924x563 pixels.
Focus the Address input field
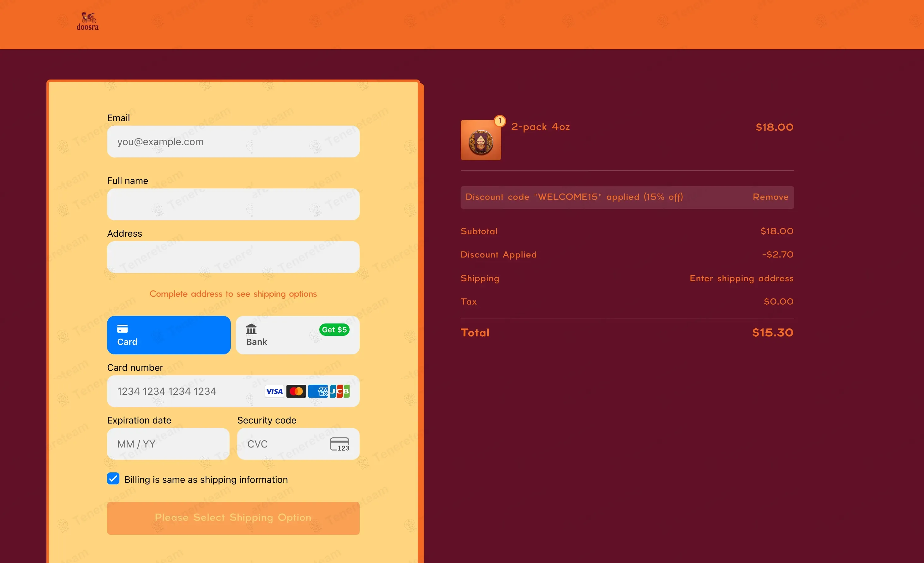click(x=233, y=257)
